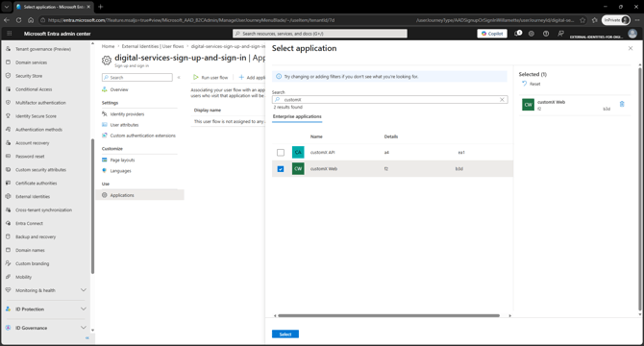The height and width of the screenshot is (346, 644).
Task: Click Add application toolbar button
Action: pos(252,78)
